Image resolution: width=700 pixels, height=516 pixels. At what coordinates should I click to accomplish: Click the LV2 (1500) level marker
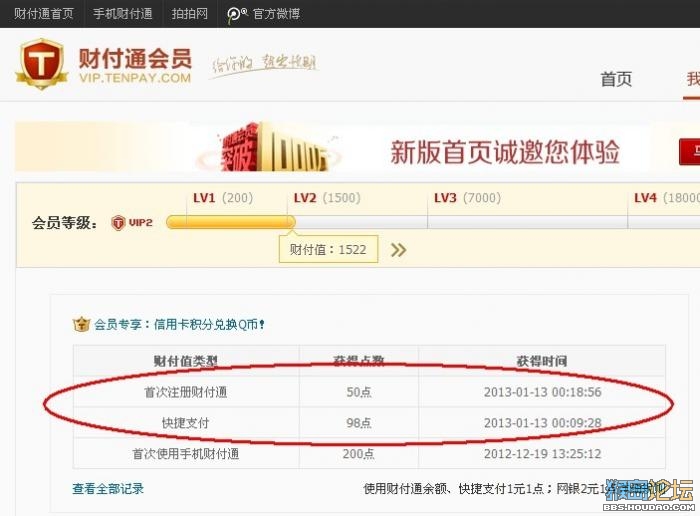(327, 198)
